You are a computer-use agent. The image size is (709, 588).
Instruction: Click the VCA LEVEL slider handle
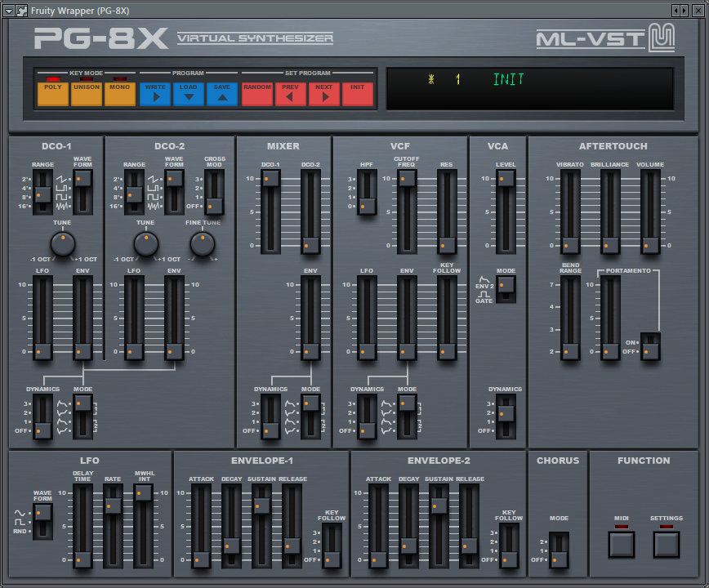click(x=506, y=178)
